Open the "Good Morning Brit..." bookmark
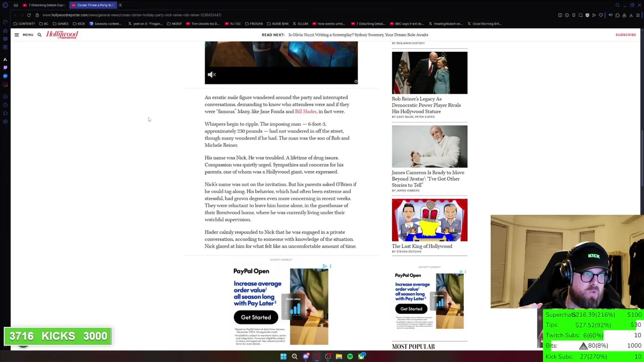The height and width of the screenshot is (362, 644). (x=485, y=24)
